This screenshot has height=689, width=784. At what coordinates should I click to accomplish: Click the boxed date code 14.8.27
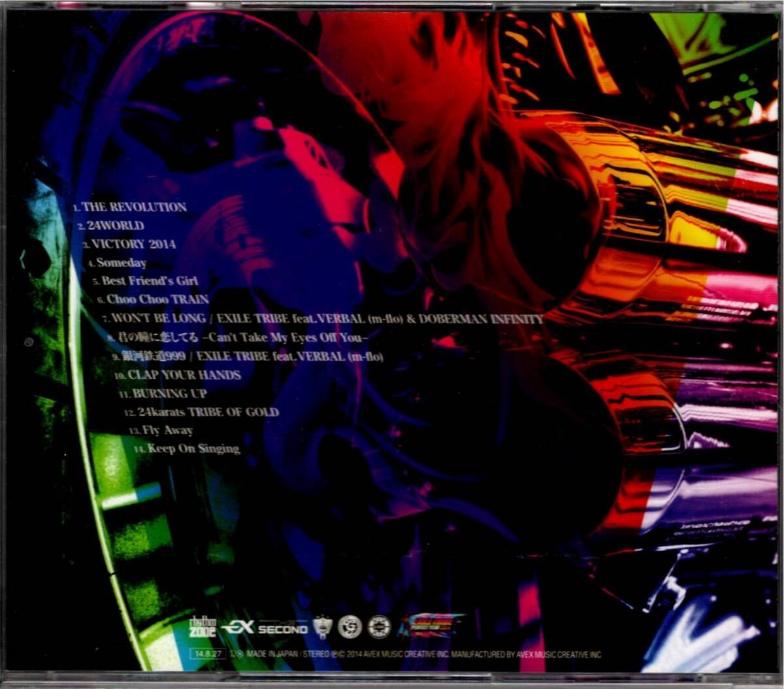206,654
